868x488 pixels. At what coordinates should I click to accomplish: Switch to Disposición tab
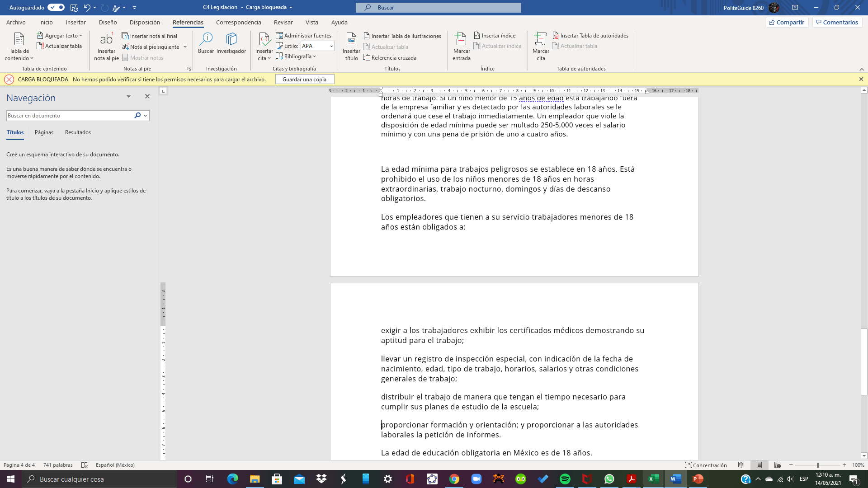[145, 22]
